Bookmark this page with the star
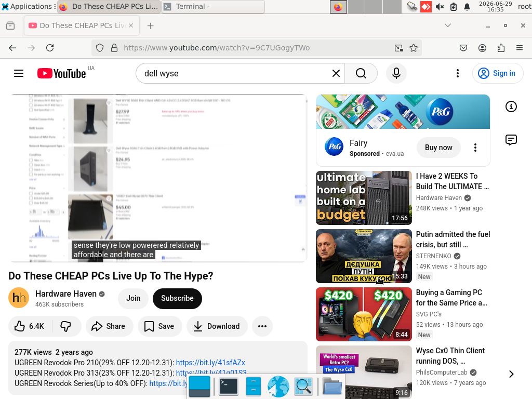The width and height of the screenshot is (532, 399). coord(413,48)
